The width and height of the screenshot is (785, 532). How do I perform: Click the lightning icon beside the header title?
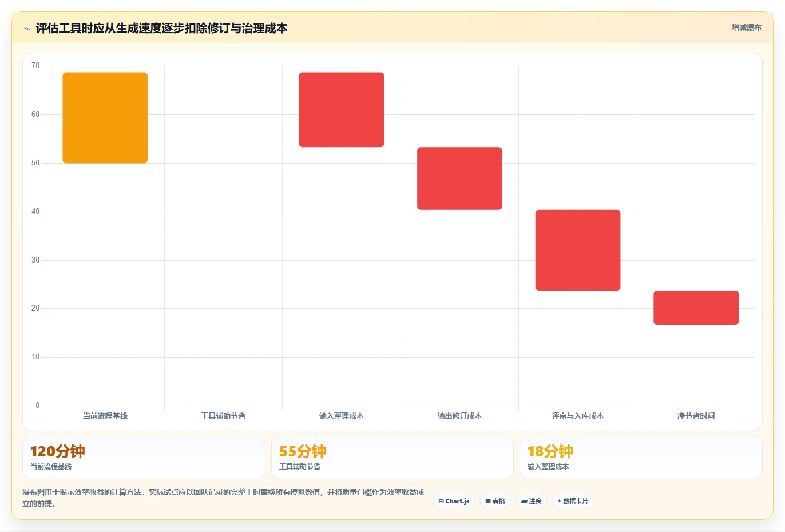27,29
